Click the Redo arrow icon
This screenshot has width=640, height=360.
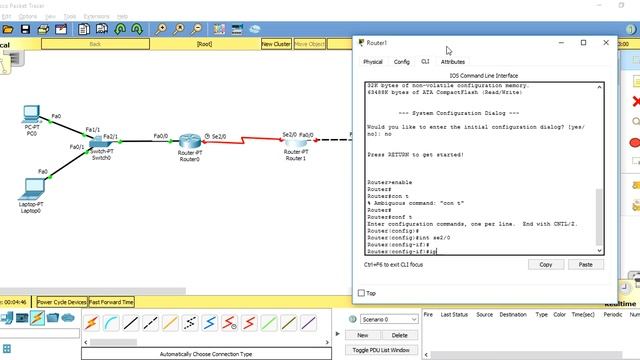pos(137,29)
